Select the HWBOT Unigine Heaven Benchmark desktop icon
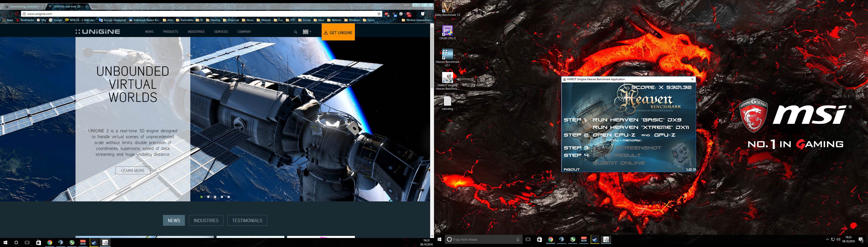Viewport: 868px width, 247px height. [447, 81]
